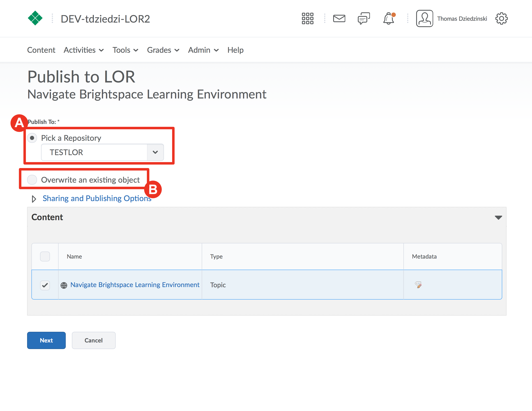Uncheck the Navigate Brightspace Learning Environment checkbox
532x411 pixels.
tap(45, 285)
